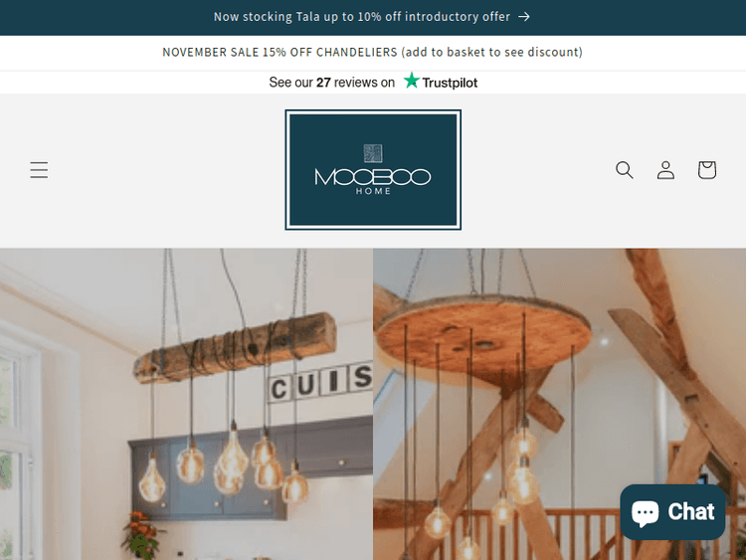This screenshot has height=560, width=746.
Task: Open the Trustpilot reviews link
Action: 373,82
